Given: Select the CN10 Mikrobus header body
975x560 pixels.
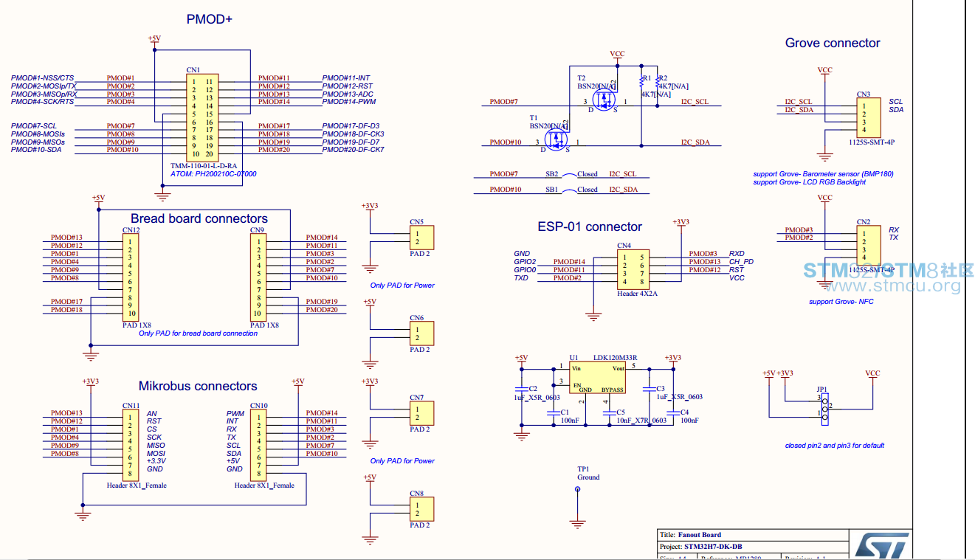Looking at the screenshot, I should click(258, 444).
